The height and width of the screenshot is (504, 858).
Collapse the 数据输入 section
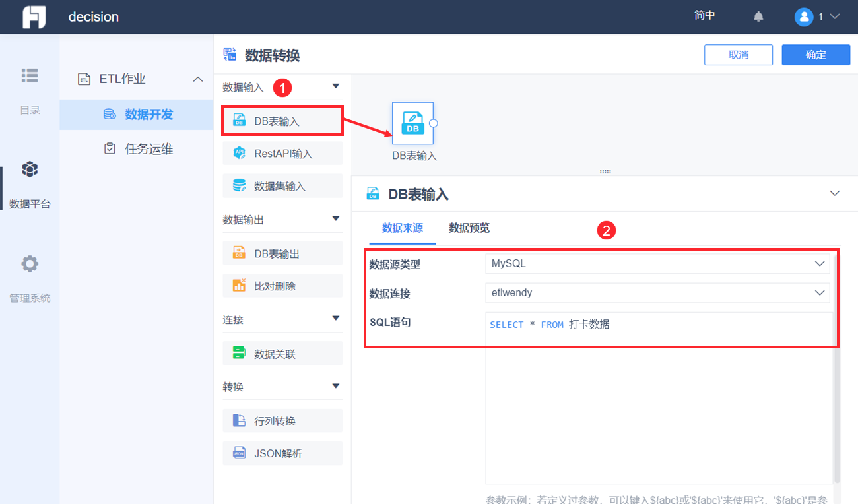point(336,86)
